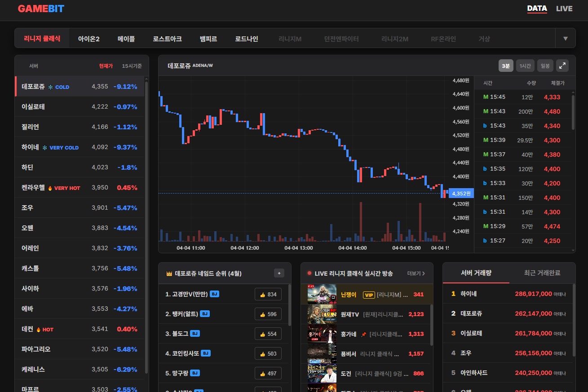The image size is (588, 392).
Task: Click the fullscreen expand chart icon
Action: pos(562,66)
